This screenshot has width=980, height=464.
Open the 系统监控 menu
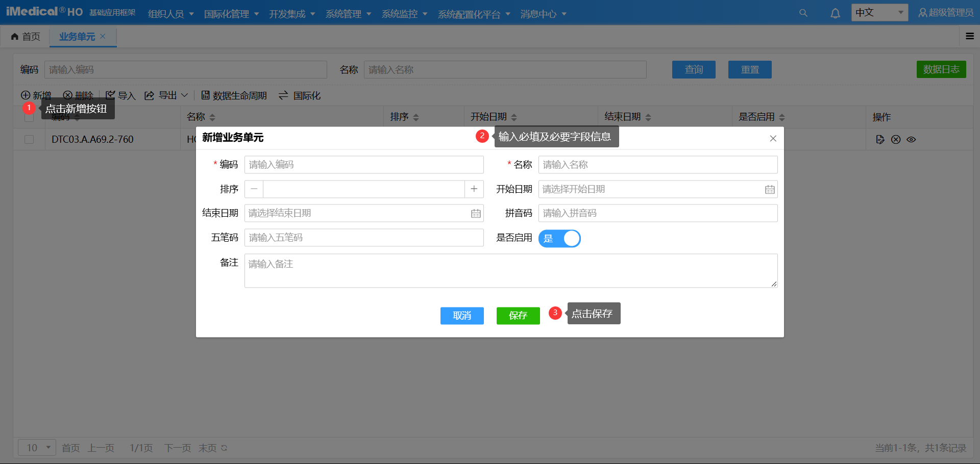click(405, 14)
